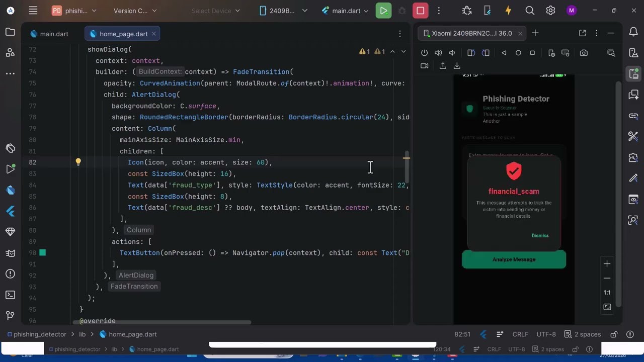Viewport: 644px width, 362px height.
Task: Set device zoom to 1:1
Action: pyautogui.click(x=607, y=293)
